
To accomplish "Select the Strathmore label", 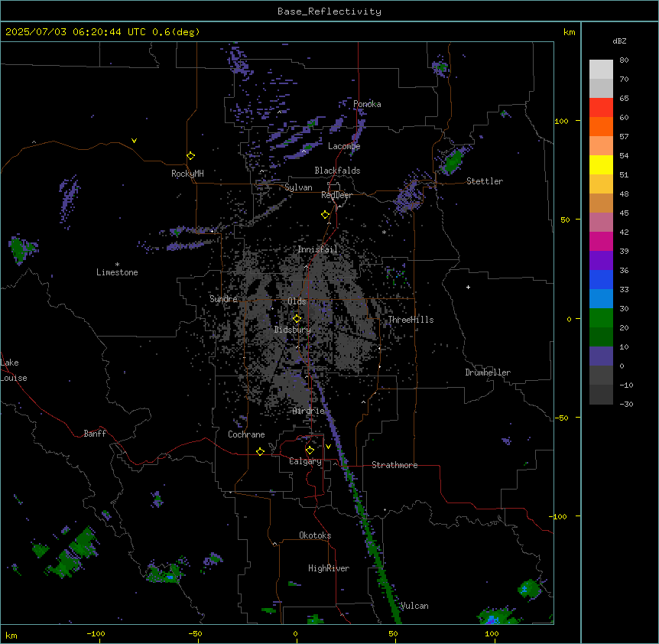I will point(394,465).
